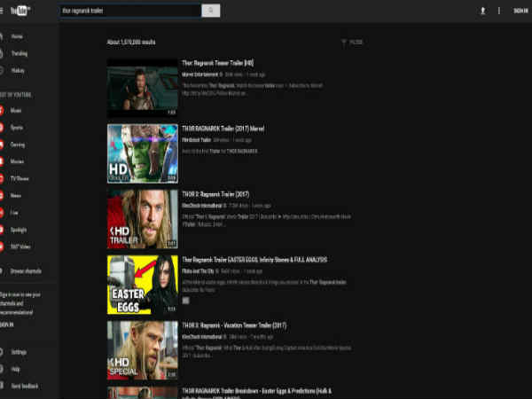This screenshot has height=399, width=532.
Task: Click the YouTube logo
Action: click(20, 11)
